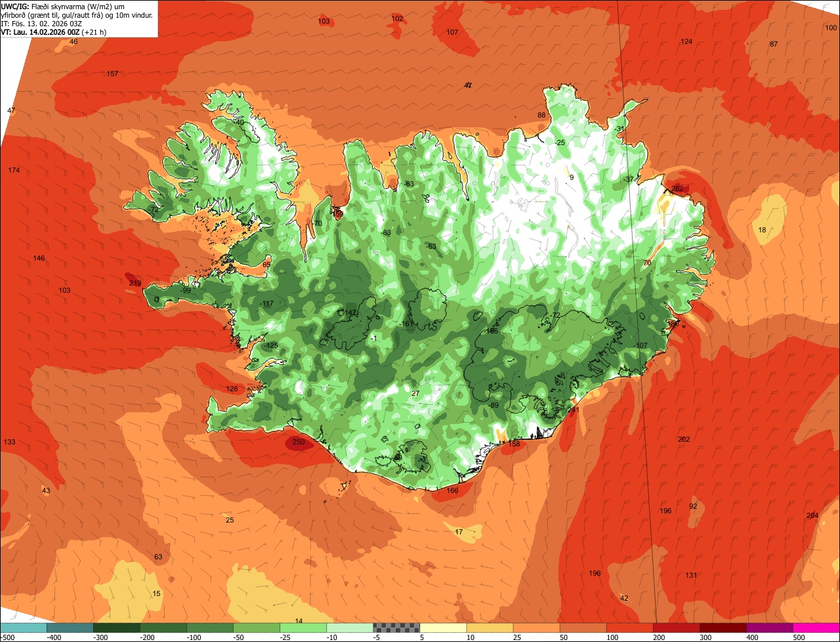Click the '128' value near the southwest peninsula
The image size is (840, 642).
(x=232, y=389)
